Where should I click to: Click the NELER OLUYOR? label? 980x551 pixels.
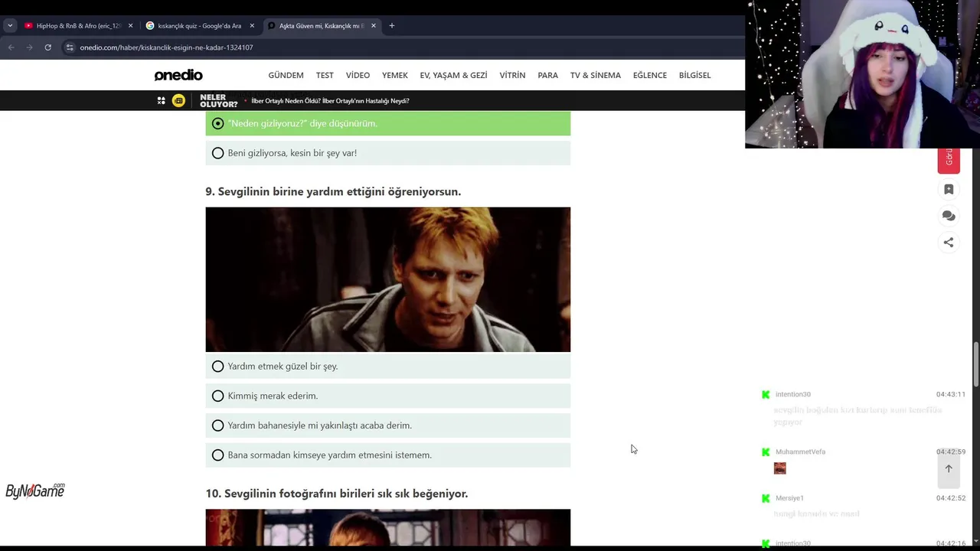coord(218,101)
